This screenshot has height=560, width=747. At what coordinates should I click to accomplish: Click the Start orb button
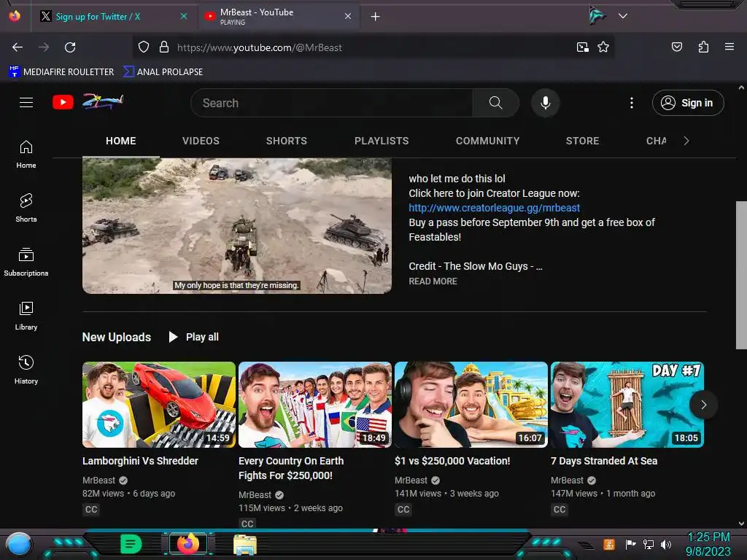(19, 544)
